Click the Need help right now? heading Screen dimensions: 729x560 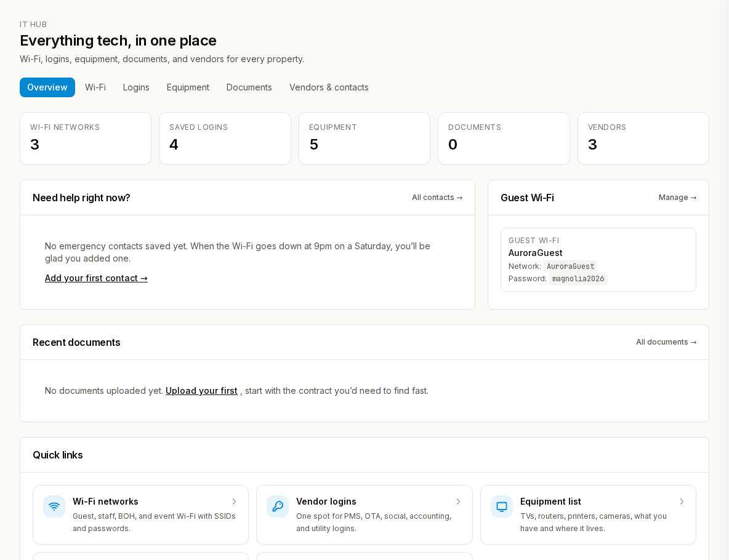[x=81, y=198]
